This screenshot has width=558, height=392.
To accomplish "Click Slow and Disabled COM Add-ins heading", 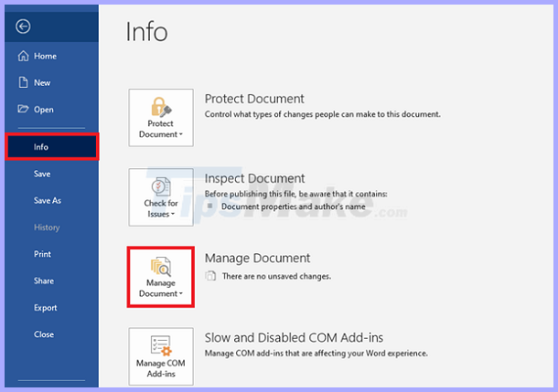I will (x=294, y=337).
